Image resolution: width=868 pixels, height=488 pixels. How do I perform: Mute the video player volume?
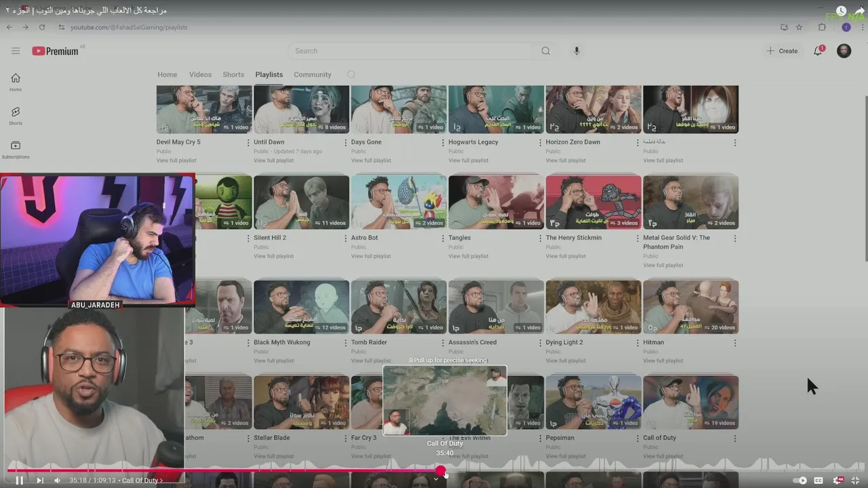coord(57,480)
